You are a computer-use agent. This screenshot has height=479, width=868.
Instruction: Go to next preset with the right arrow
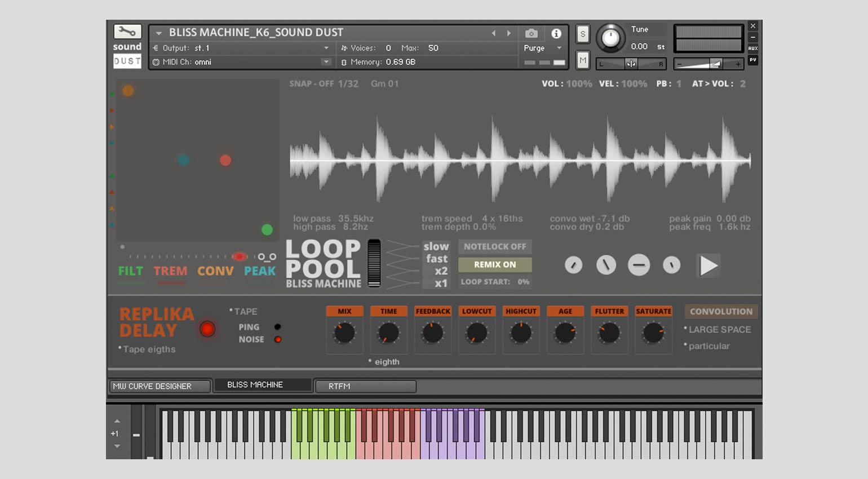[x=509, y=33]
